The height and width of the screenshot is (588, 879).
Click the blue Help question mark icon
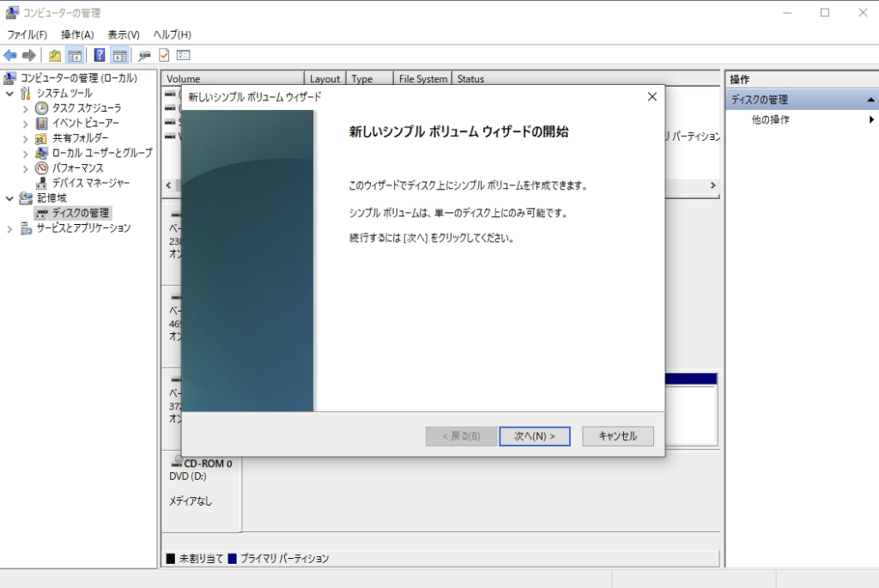[100, 56]
